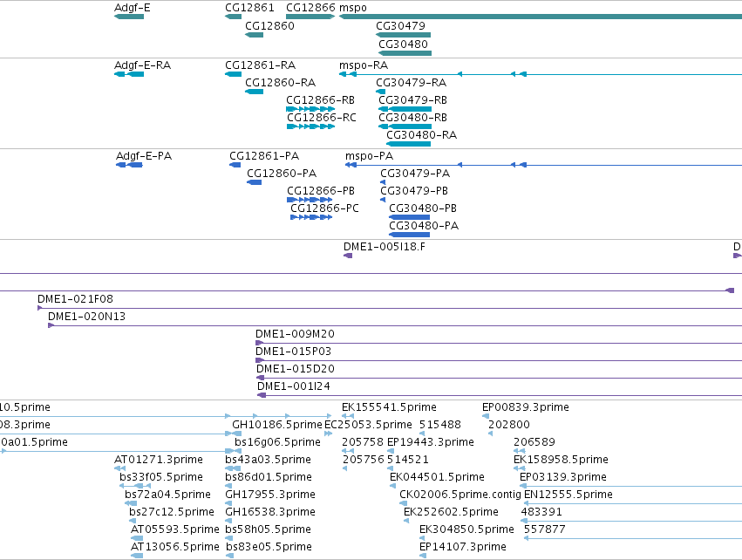Click the 483391 EST label

point(541,512)
